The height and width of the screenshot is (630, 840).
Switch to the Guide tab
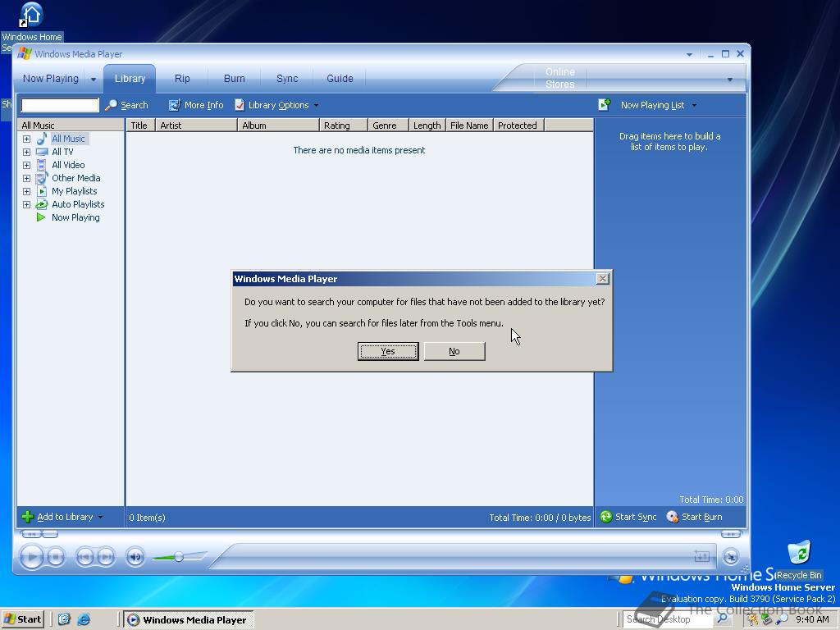pos(340,78)
